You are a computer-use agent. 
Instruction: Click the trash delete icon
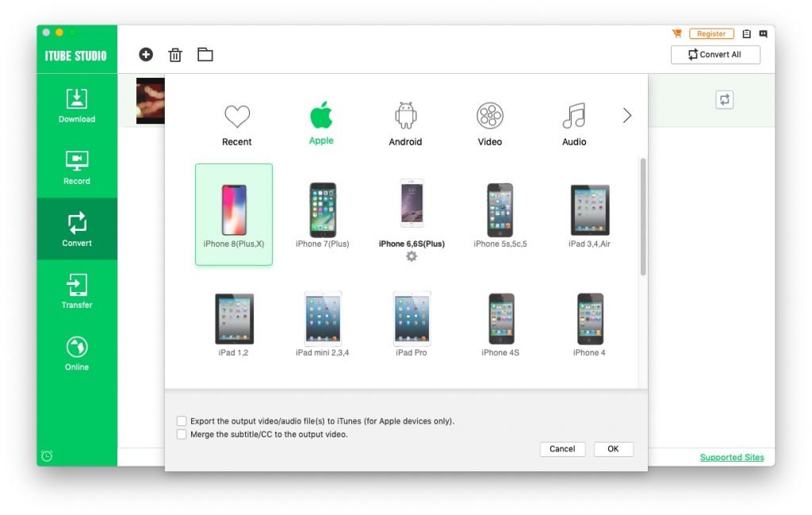(x=175, y=55)
